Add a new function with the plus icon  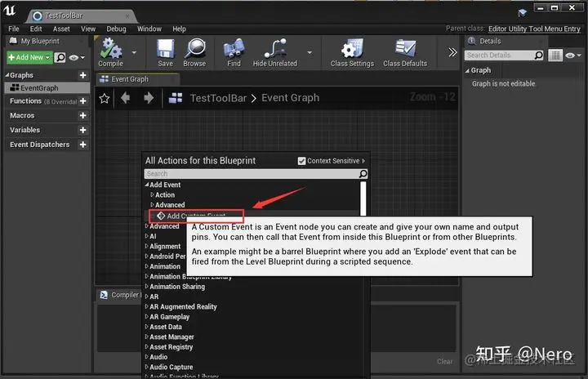(82, 101)
